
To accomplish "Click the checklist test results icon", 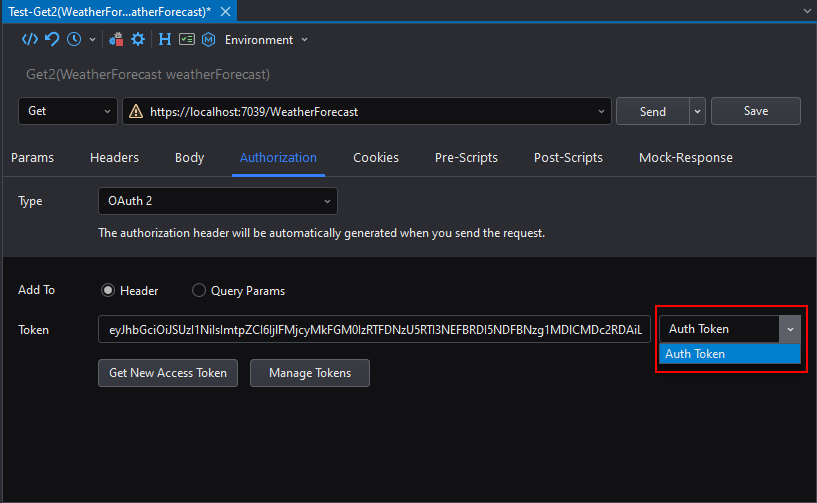I will tap(187, 40).
